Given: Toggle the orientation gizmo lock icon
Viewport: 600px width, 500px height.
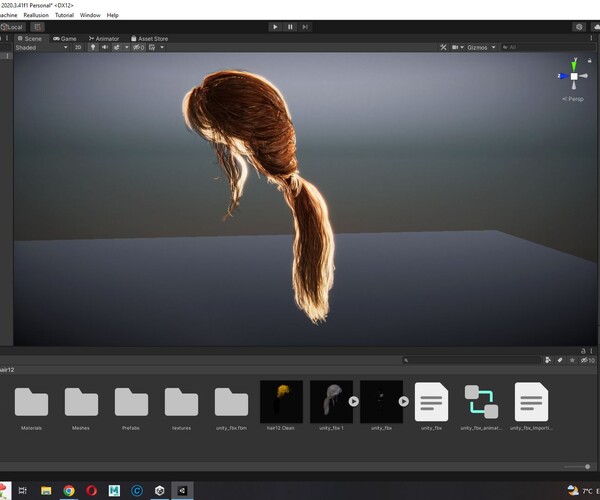Looking at the screenshot, I should click(x=590, y=60).
